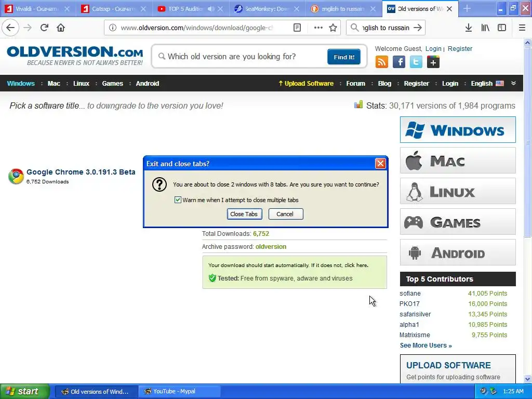532x399 pixels.
Task: Open the library bookmarks icon
Action: (x=485, y=28)
